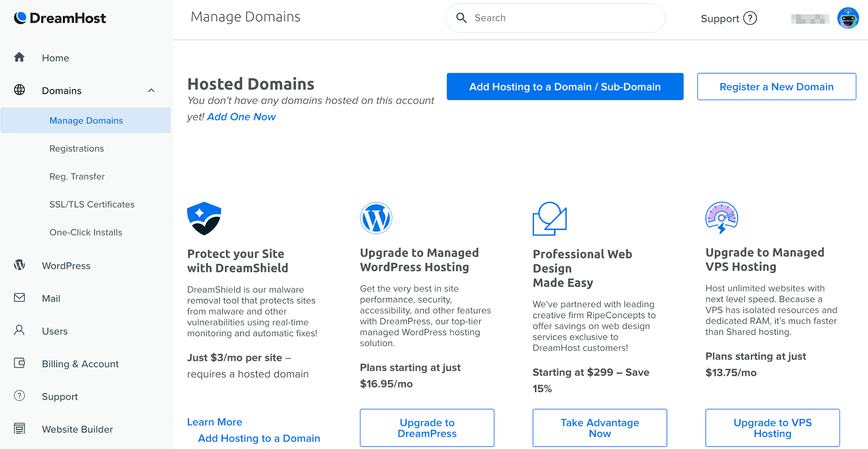Viewport: 868px width, 449px height.
Task: Open Website Builder in sidebar
Action: tap(77, 429)
